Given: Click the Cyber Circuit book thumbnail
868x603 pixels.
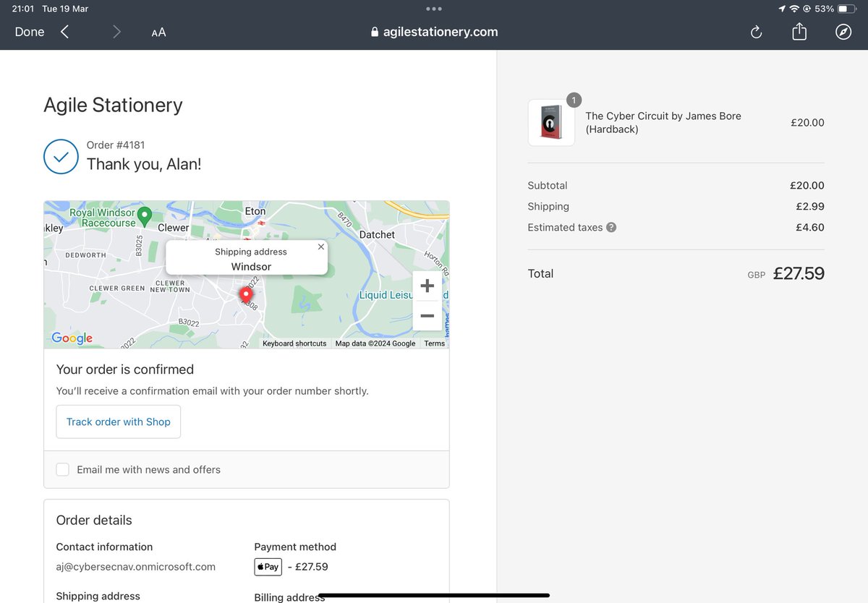Looking at the screenshot, I should pyautogui.click(x=551, y=123).
